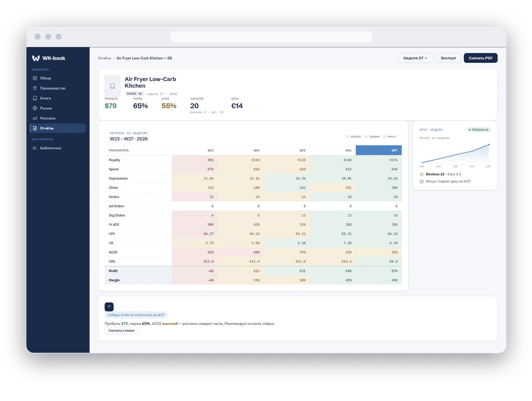Click the хорошо green legend swatch
Viewport: 532px width, 401px height.
347,137
